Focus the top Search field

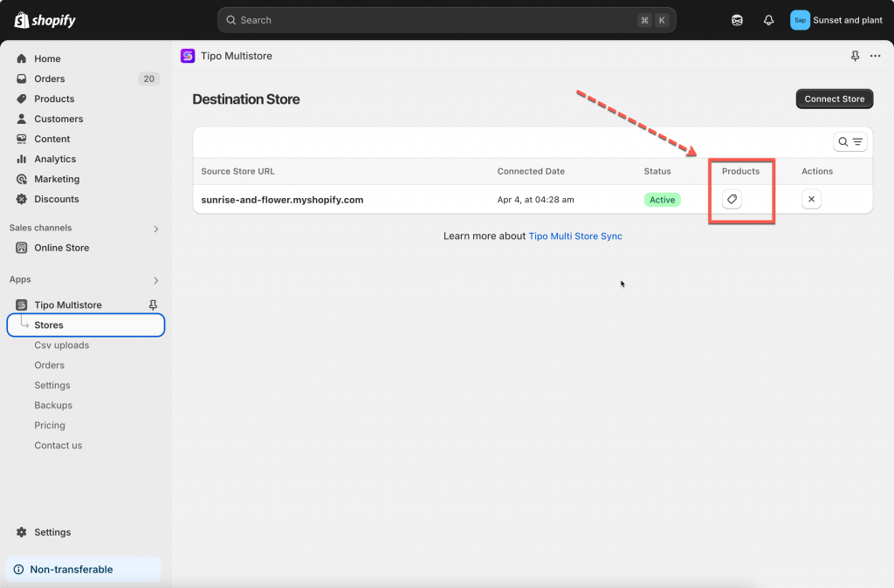pyautogui.click(x=446, y=20)
